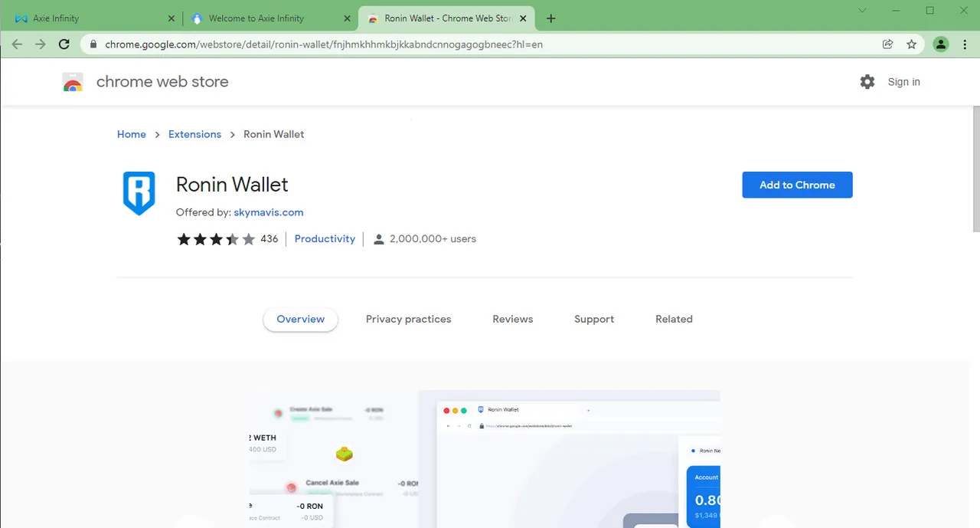980x528 pixels.
Task: Switch to Welcome to Axie Infinity tab
Action: click(x=271, y=18)
